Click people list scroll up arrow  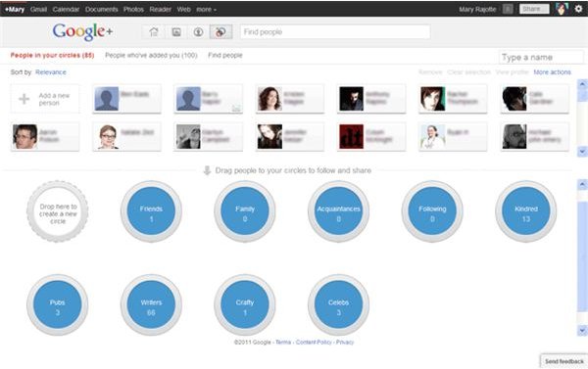pos(582,84)
